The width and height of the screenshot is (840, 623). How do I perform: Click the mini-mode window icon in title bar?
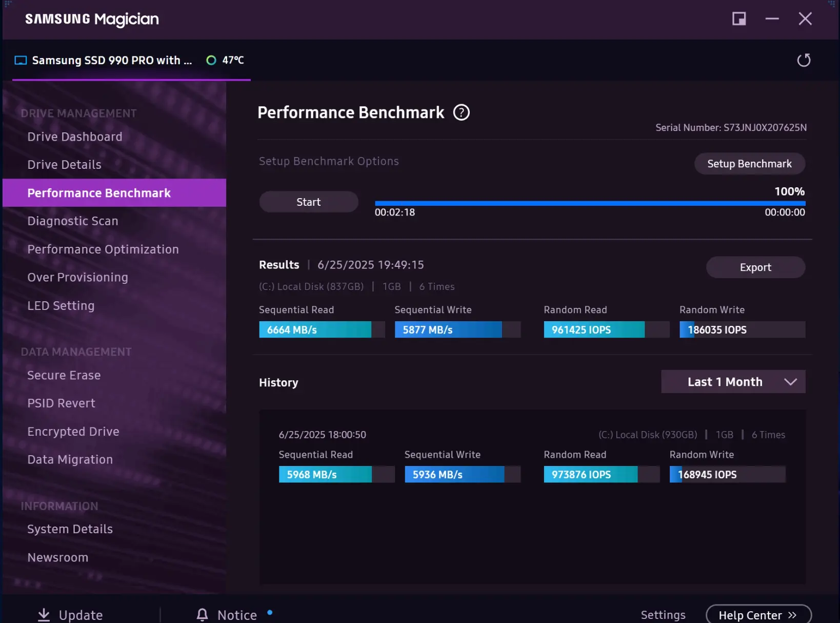[x=739, y=19]
